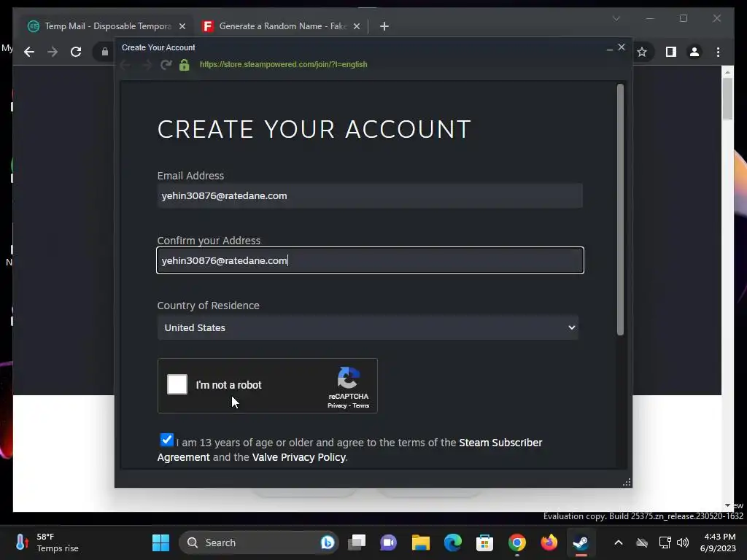The height and width of the screenshot is (560, 747).
Task: Open the Steam Subscriber Agreement link
Action: (x=349, y=449)
